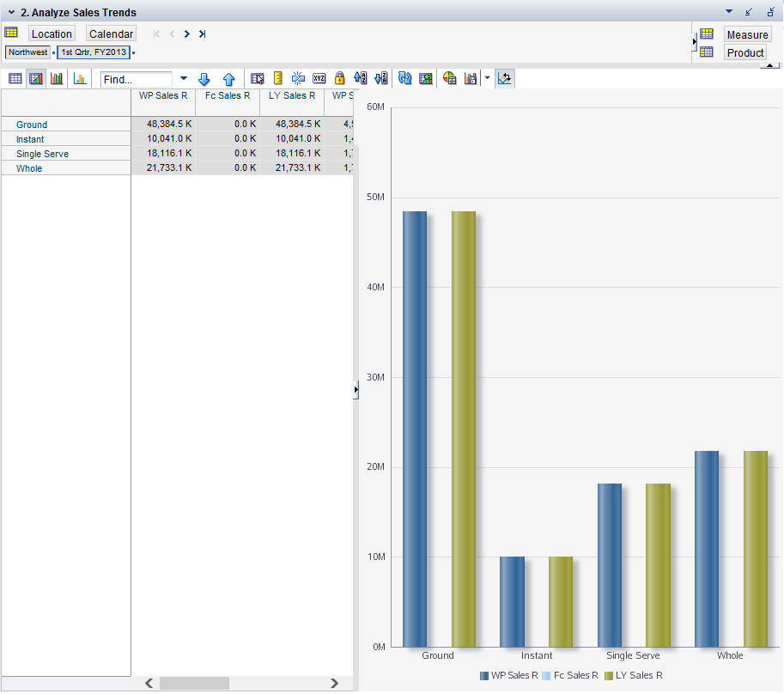Click the minimize diagonal arrow icon in title bar
Viewport: 784px width, 694px height.
749,11
